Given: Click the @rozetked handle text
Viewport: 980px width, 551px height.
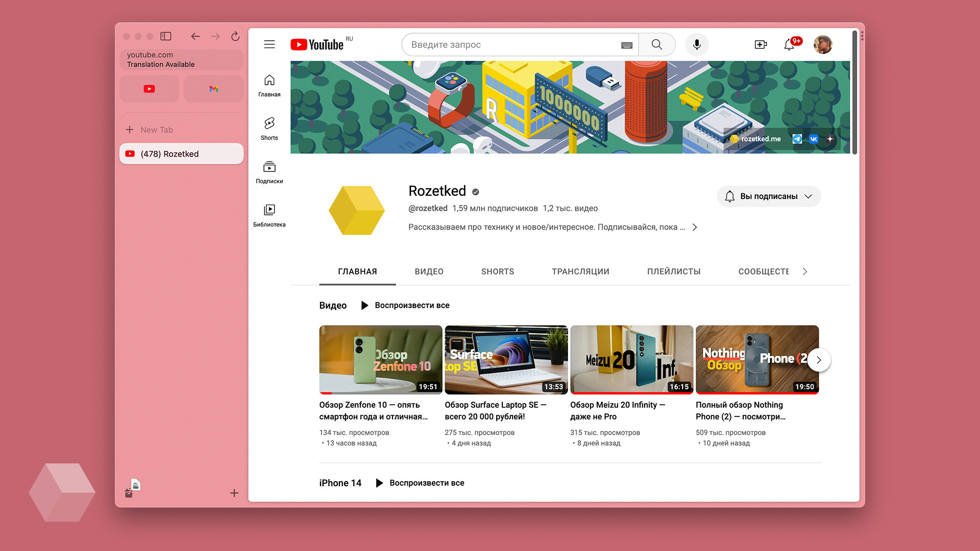Looking at the screenshot, I should 428,208.
